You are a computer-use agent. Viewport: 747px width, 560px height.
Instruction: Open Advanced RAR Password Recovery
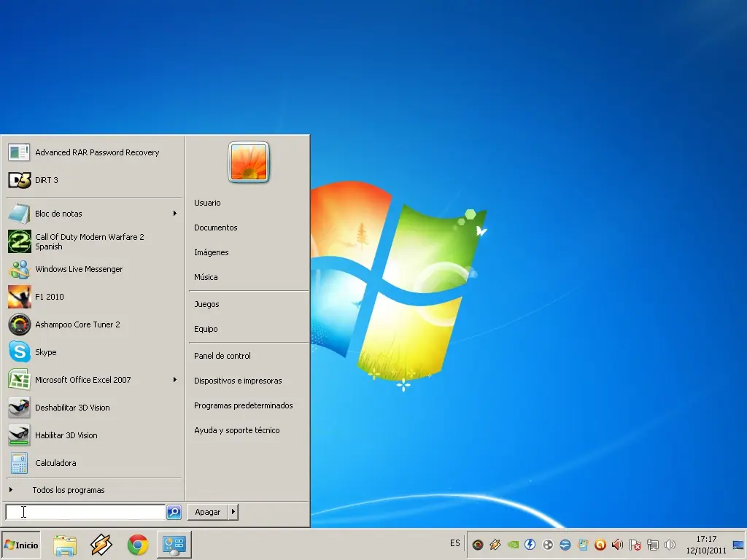pos(94,152)
